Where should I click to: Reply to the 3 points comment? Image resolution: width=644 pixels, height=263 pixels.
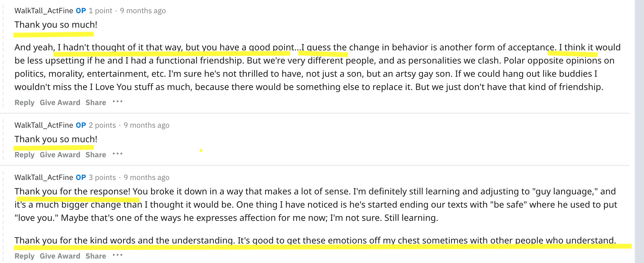[x=25, y=256]
